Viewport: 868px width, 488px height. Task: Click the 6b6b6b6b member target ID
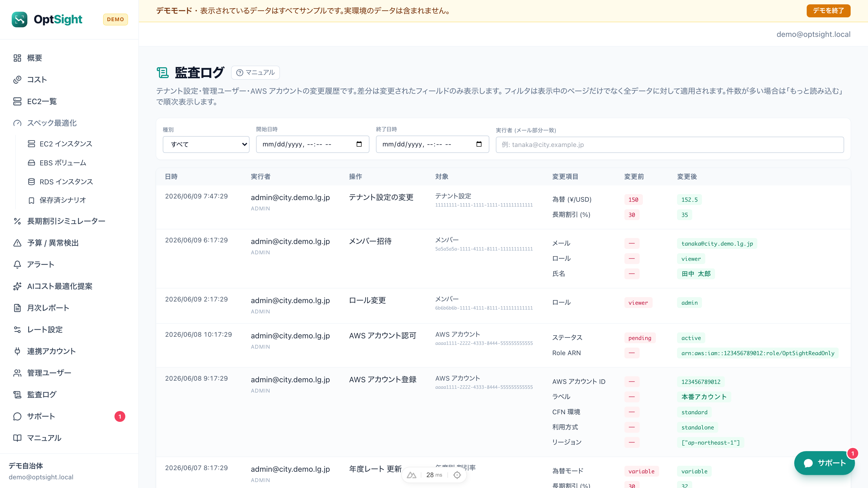click(484, 308)
